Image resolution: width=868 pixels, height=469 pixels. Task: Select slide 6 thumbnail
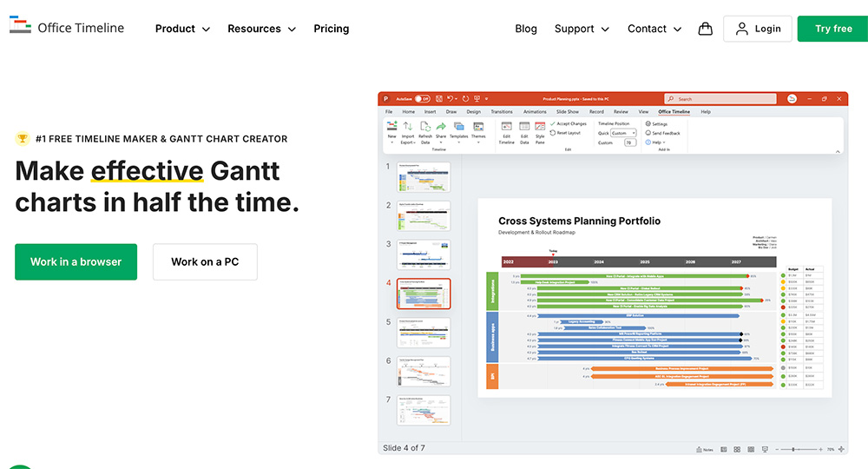[424, 371]
